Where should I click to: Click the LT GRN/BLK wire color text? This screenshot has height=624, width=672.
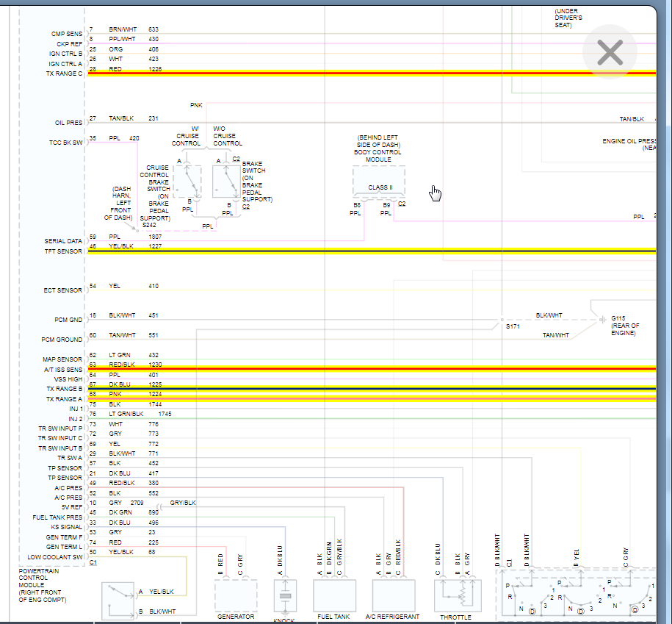pyautogui.click(x=126, y=414)
